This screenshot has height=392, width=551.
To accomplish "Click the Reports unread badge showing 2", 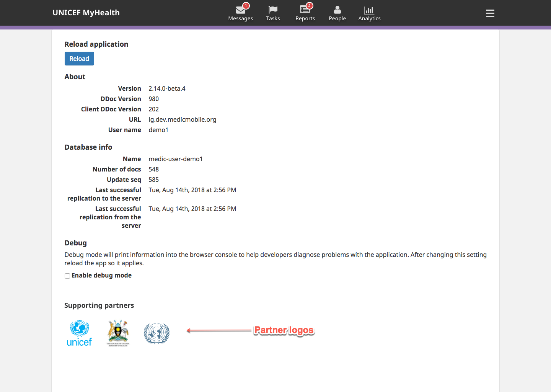I will click(x=310, y=6).
